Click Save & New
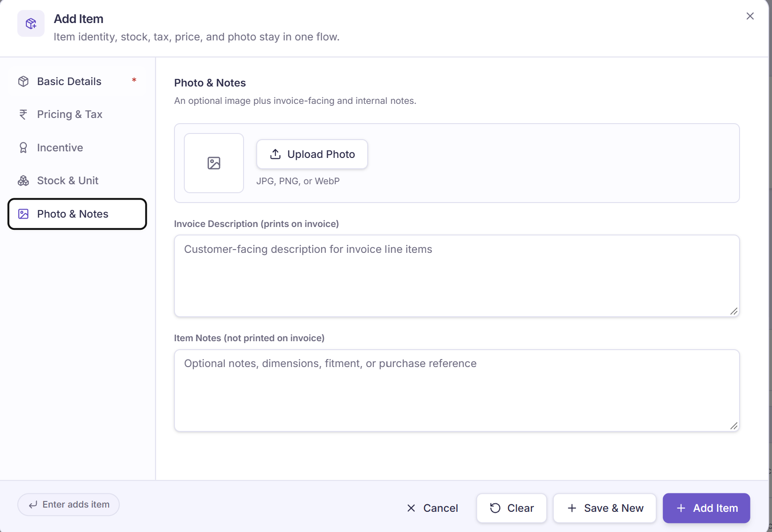 tap(605, 508)
